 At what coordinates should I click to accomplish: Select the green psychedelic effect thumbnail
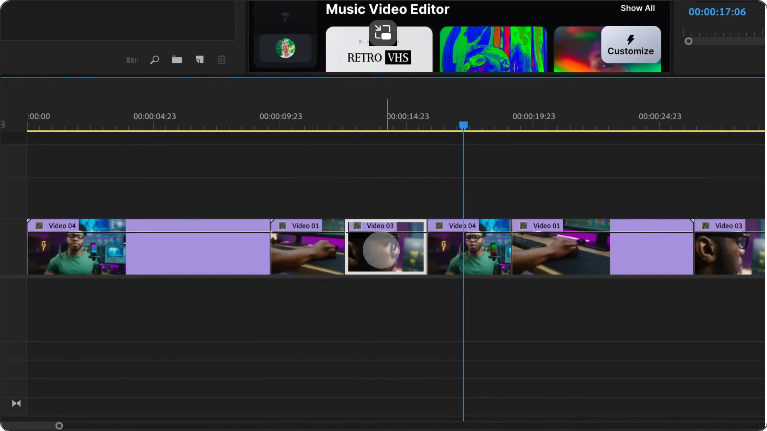click(x=493, y=50)
